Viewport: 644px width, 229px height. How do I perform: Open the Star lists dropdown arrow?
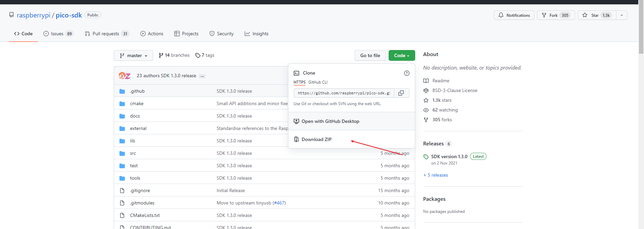tap(622, 15)
